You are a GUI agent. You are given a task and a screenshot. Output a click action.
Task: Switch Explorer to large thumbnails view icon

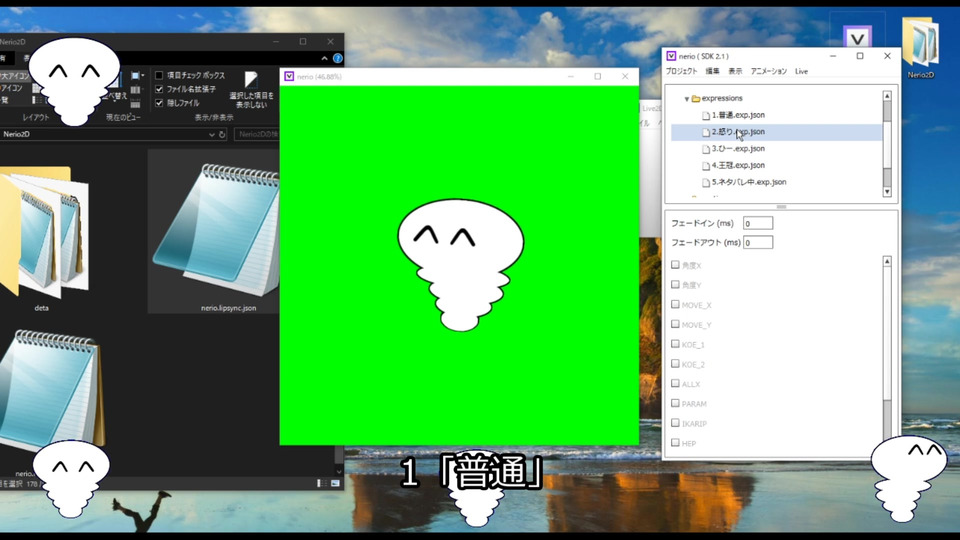335,484
